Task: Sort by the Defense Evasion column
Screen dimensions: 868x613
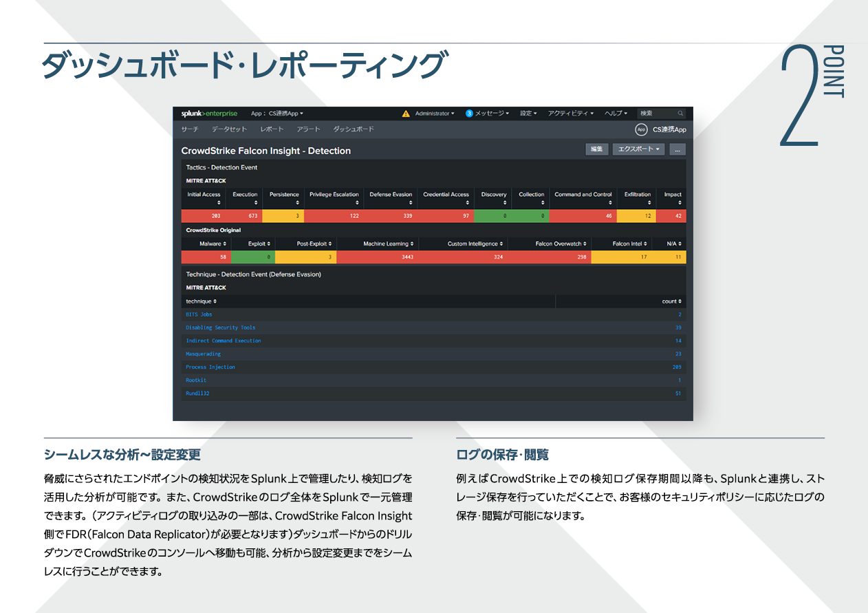Action: click(x=391, y=198)
